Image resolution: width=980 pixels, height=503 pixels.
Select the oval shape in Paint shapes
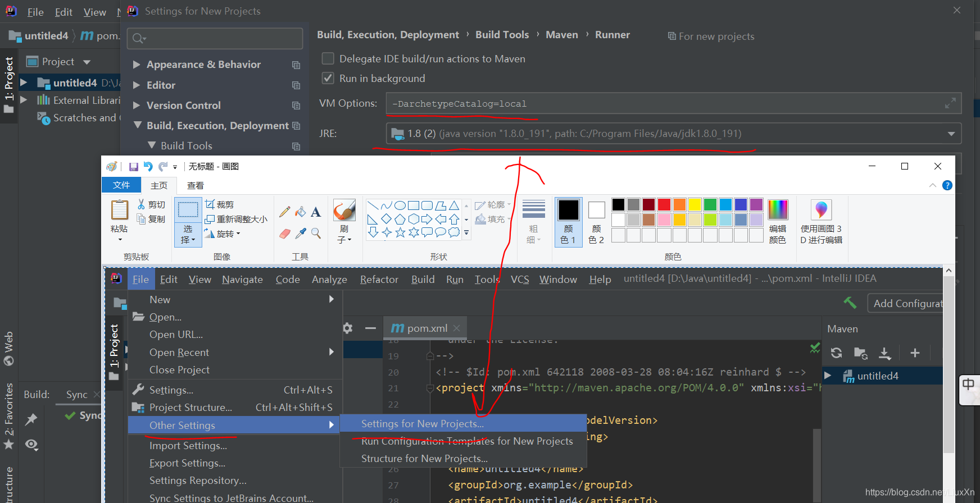click(x=400, y=205)
